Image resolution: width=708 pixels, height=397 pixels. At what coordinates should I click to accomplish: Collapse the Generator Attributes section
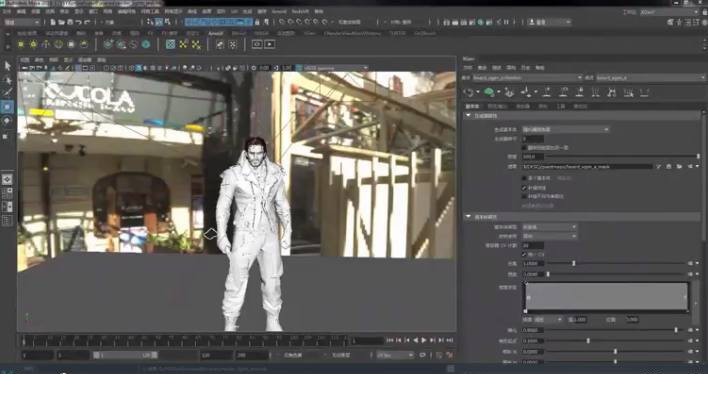(x=468, y=116)
